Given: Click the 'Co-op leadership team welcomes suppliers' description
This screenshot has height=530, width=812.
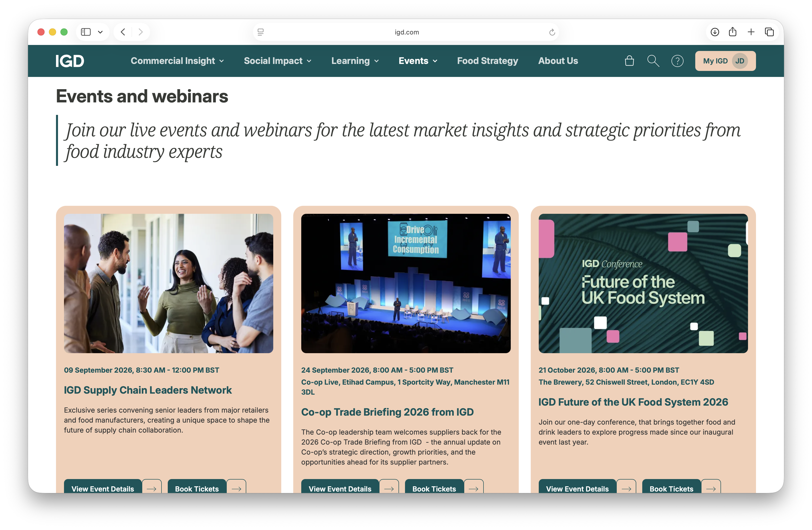Looking at the screenshot, I should click(401, 447).
